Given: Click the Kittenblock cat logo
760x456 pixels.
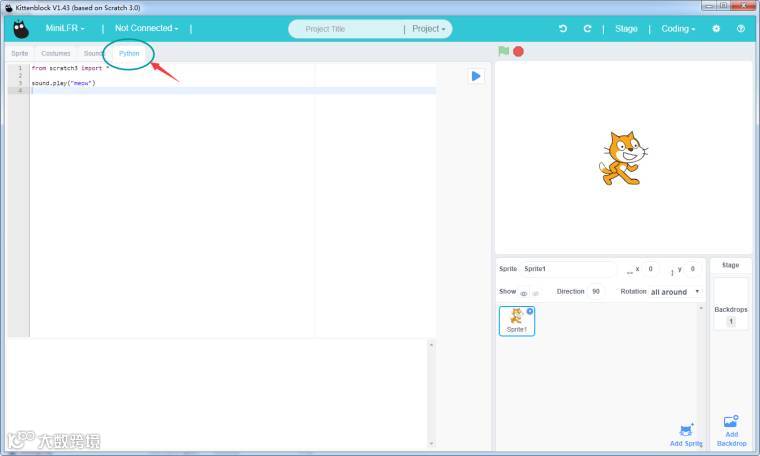Looking at the screenshot, I should [20, 30].
